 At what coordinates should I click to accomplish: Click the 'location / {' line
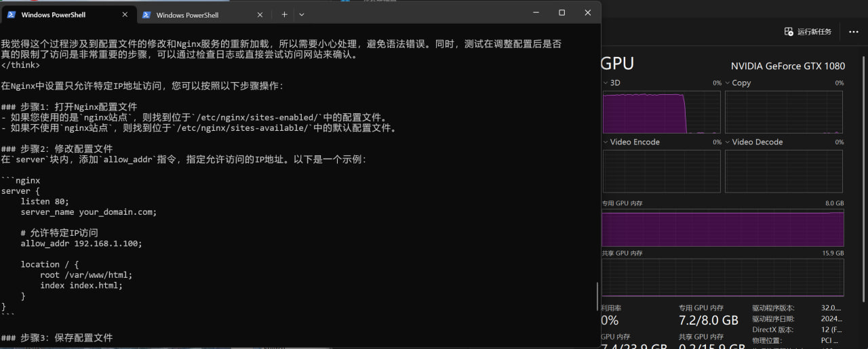pos(50,264)
